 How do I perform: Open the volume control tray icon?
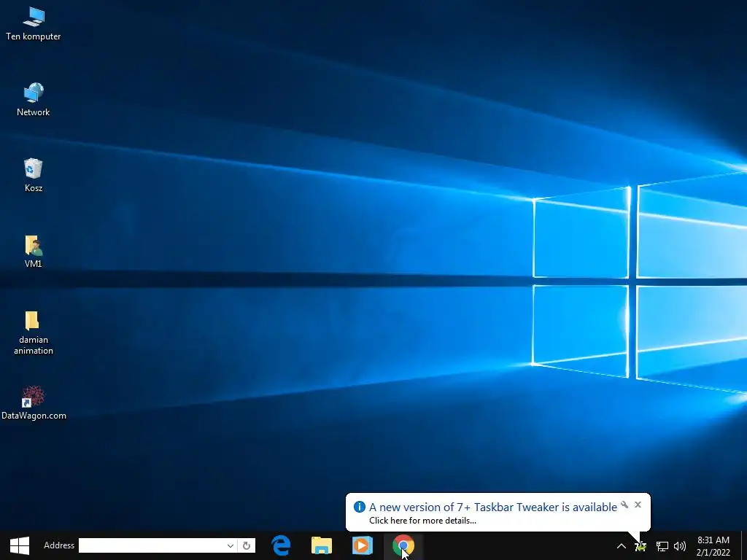coord(680,546)
